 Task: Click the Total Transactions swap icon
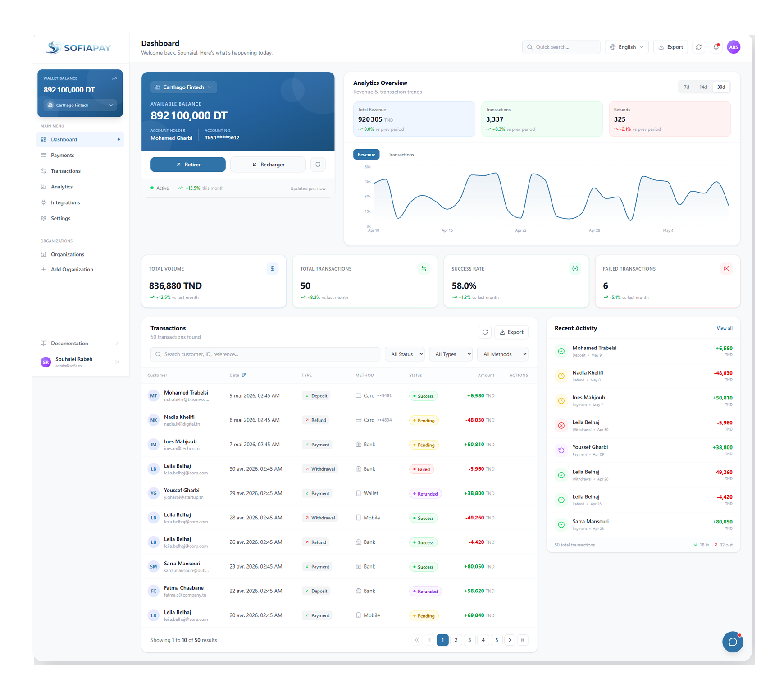(424, 269)
